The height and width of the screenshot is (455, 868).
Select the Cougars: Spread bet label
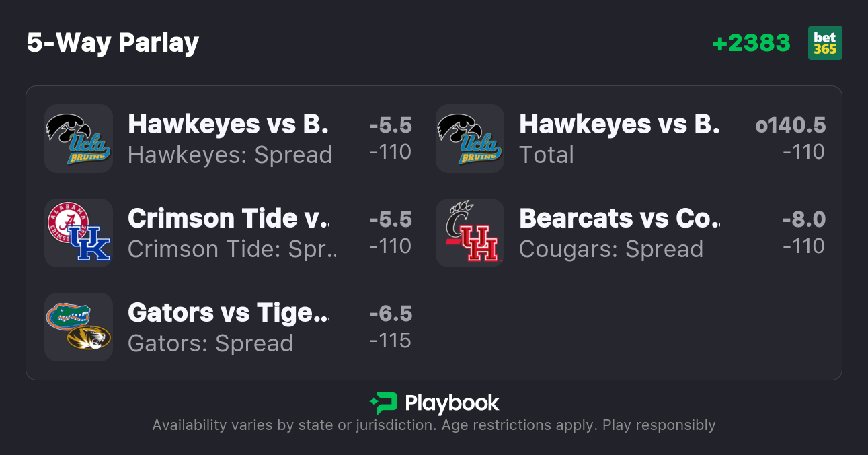pos(611,249)
